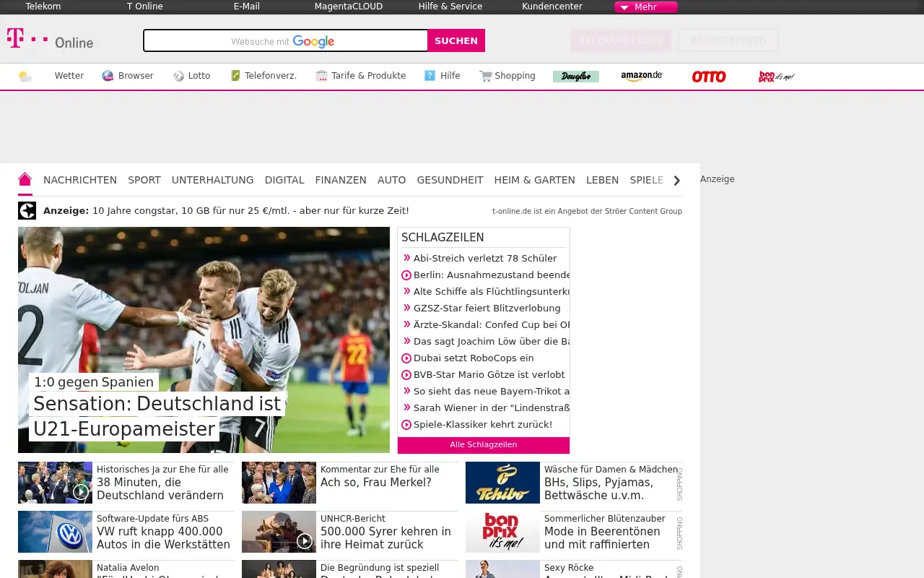Open MagentaCLOUD from the top bar
The height and width of the screenshot is (578, 924).
(349, 7)
